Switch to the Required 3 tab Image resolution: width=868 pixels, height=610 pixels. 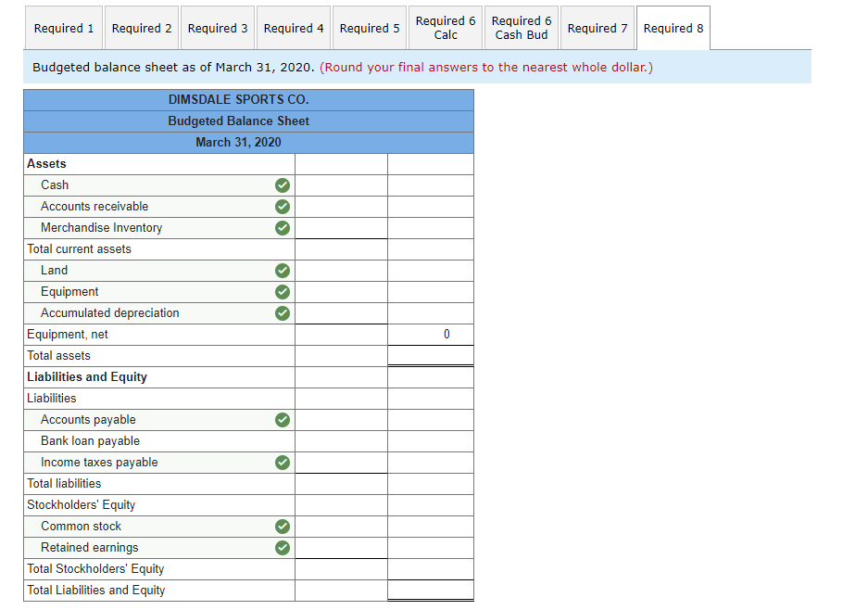click(218, 28)
